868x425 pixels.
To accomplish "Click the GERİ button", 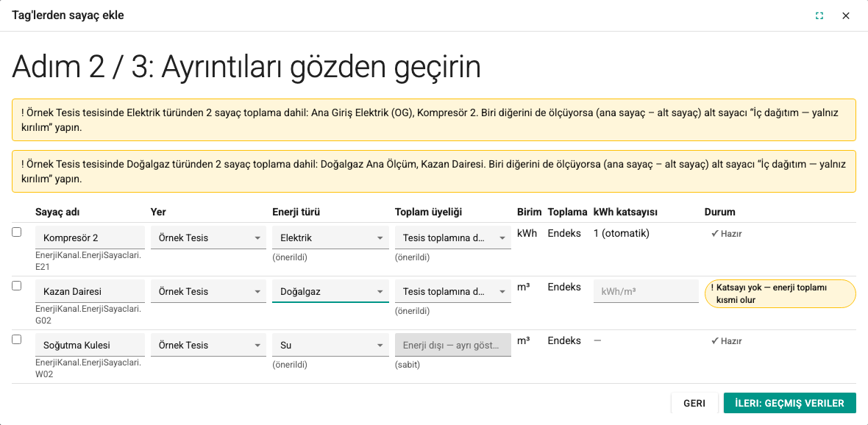I will (694, 403).
